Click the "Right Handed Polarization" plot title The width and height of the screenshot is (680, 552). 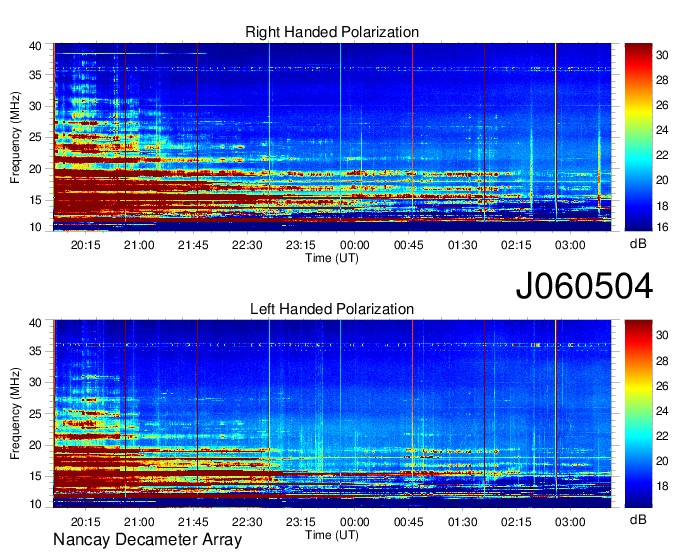click(332, 32)
